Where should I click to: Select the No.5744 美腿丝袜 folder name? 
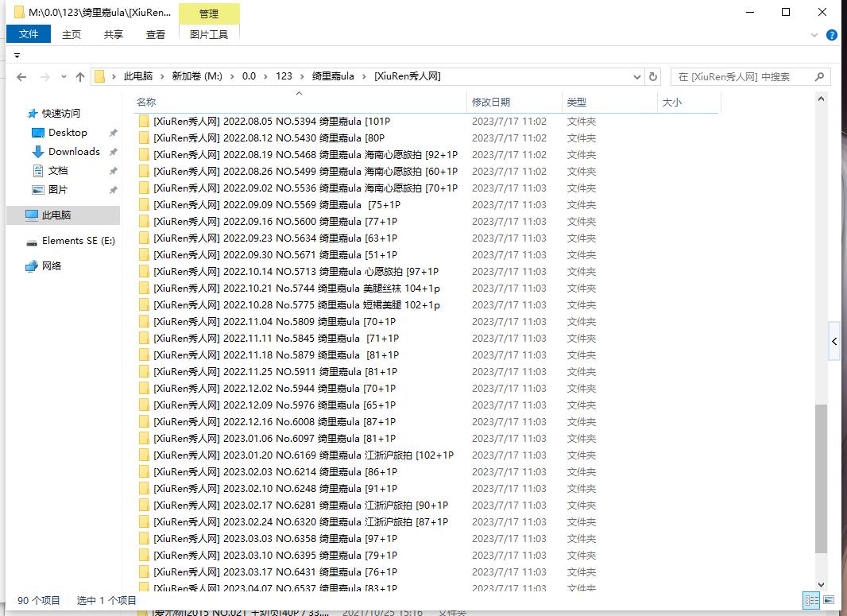(x=296, y=288)
